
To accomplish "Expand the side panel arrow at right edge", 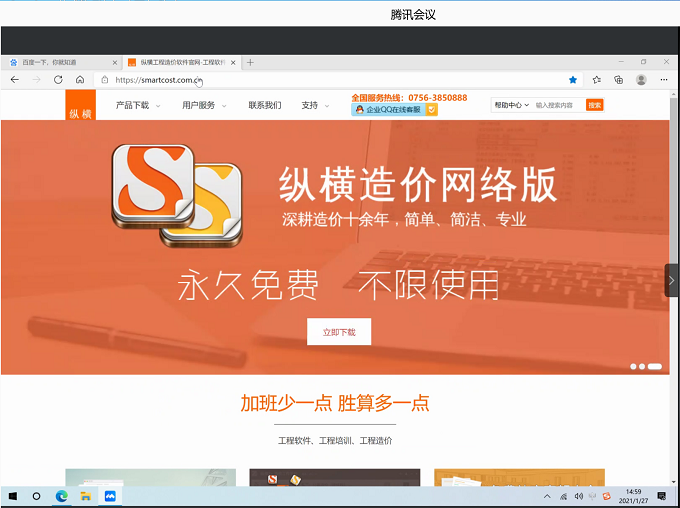I will pos(671,280).
